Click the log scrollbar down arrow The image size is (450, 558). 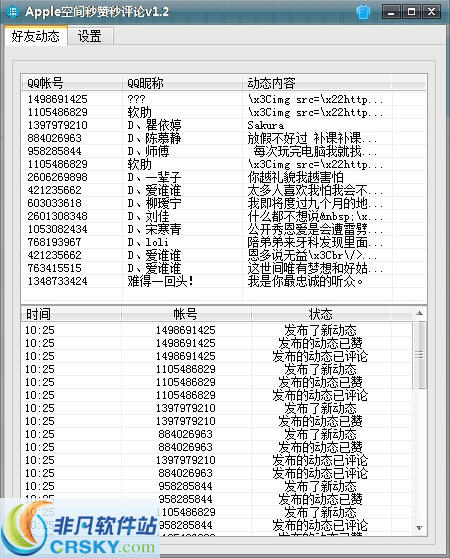coord(420,528)
